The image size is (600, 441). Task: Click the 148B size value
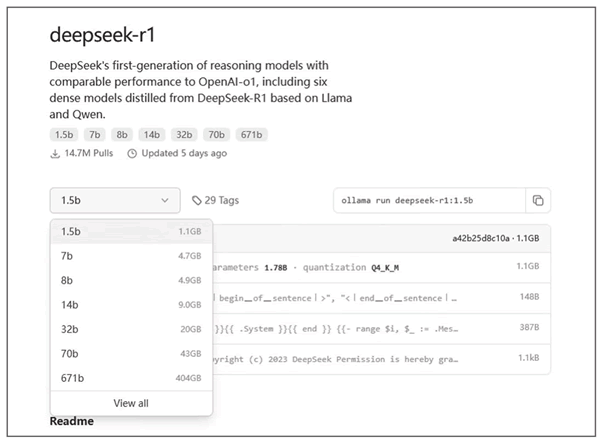[529, 297]
